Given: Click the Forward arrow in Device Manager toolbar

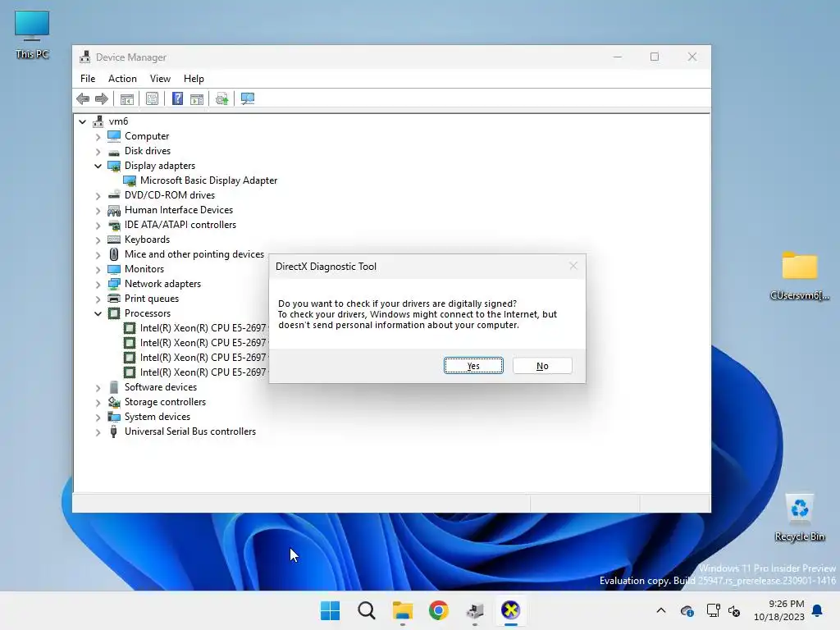Looking at the screenshot, I should (x=101, y=98).
